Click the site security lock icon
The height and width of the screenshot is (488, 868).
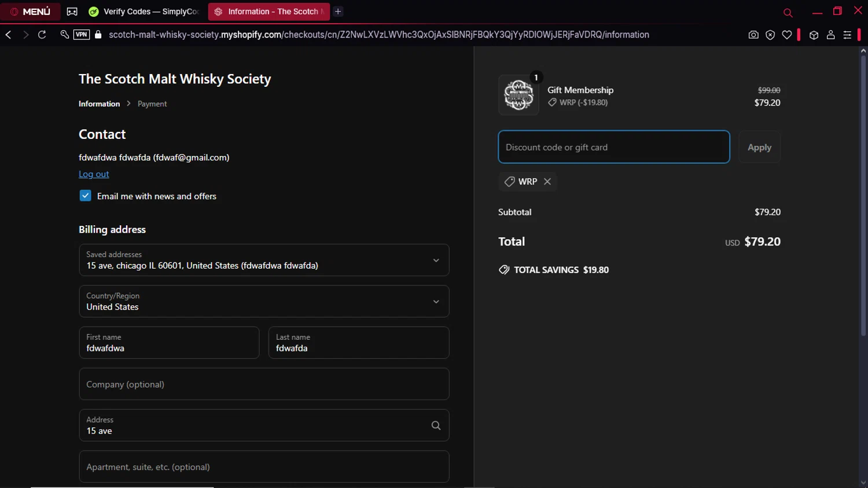pyautogui.click(x=98, y=35)
